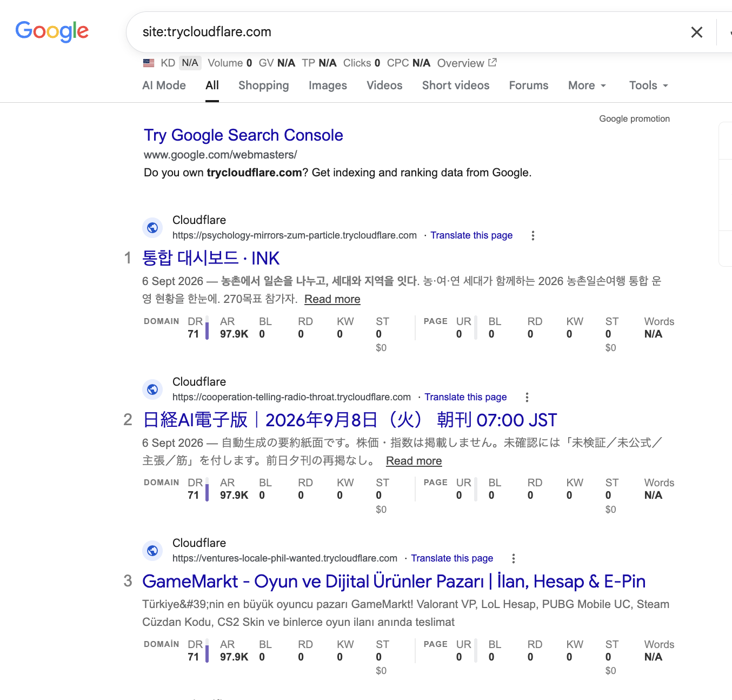
Task: Open the 日経AI電子版 search result
Action: point(350,420)
